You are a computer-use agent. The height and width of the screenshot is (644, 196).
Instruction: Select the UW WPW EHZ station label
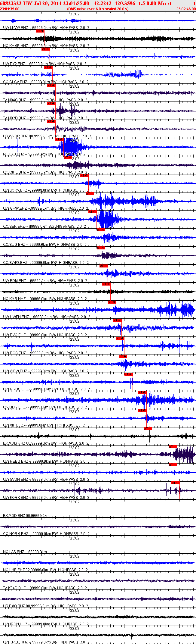click(x=46, y=371)
